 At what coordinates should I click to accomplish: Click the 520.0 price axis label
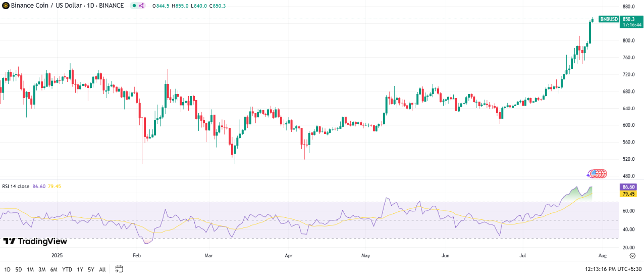[629, 159]
